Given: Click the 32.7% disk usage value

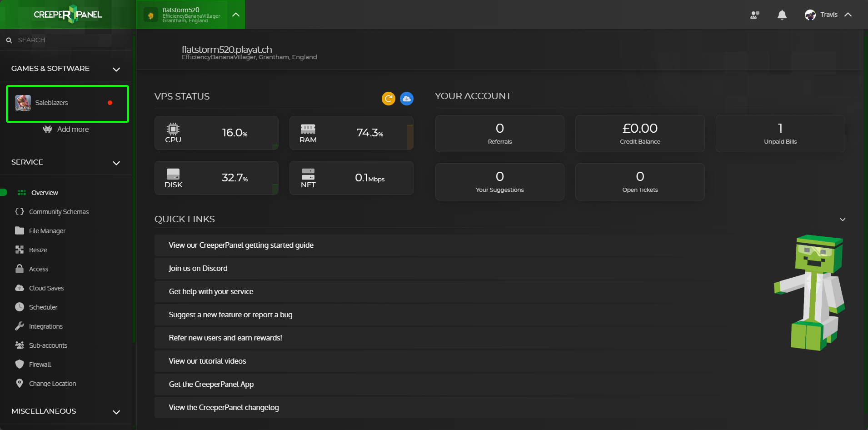Looking at the screenshot, I should [234, 178].
